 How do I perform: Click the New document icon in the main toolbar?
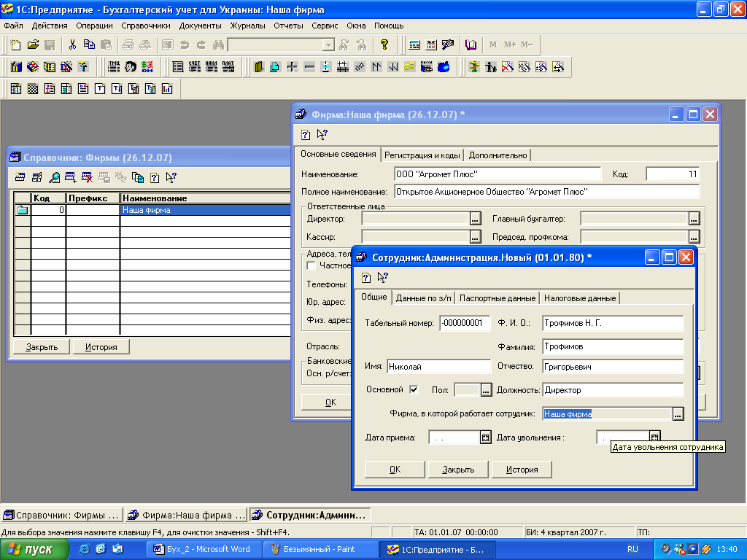pyautogui.click(x=16, y=44)
